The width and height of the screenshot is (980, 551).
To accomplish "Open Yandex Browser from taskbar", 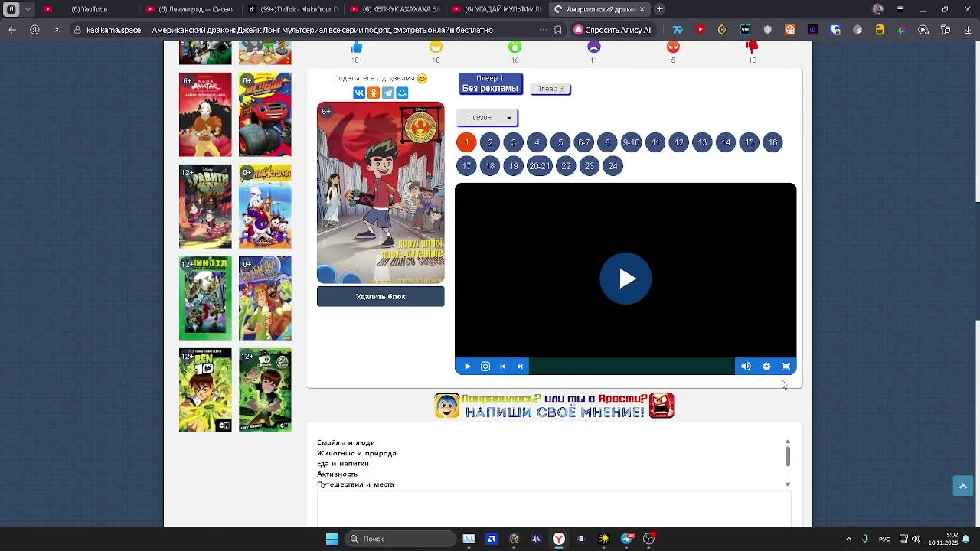I will pyautogui.click(x=559, y=539).
